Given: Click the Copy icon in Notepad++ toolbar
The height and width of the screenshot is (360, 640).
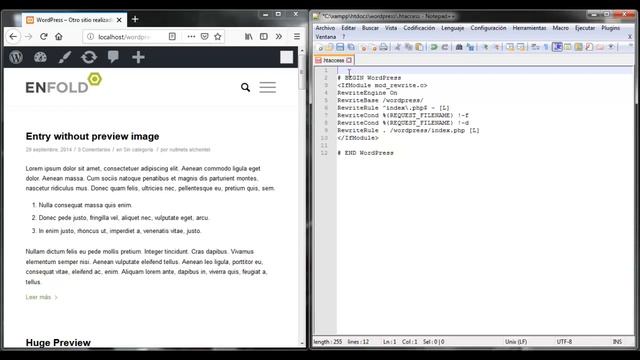Looking at the screenshot, I should click(x=408, y=47).
